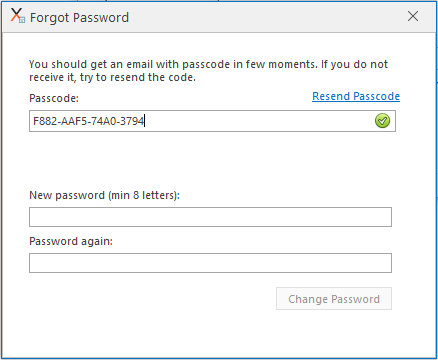Viewport: 438px width, 360px height.
Task: Click the Forgot Password title text
Action: (x=79, y=18)
